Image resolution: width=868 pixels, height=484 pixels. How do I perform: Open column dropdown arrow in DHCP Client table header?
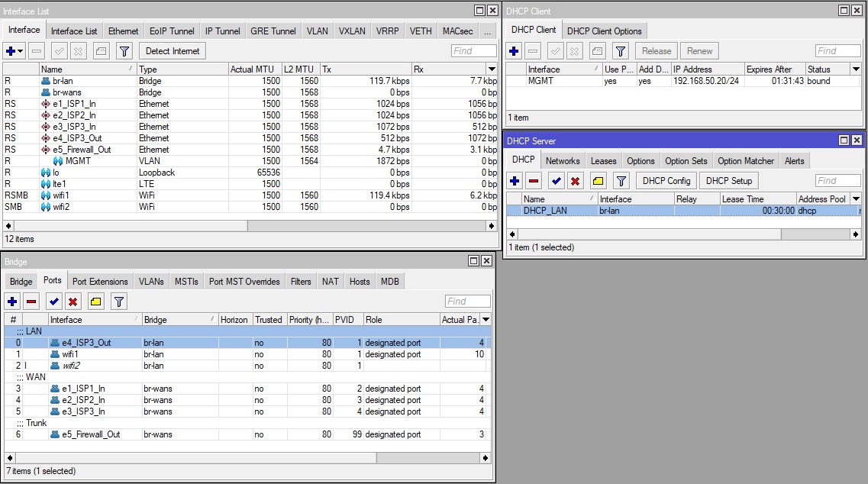(856, 69)
